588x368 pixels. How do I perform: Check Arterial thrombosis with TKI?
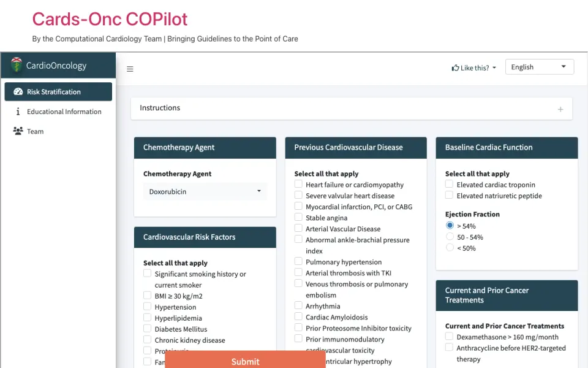click(298, 272)
